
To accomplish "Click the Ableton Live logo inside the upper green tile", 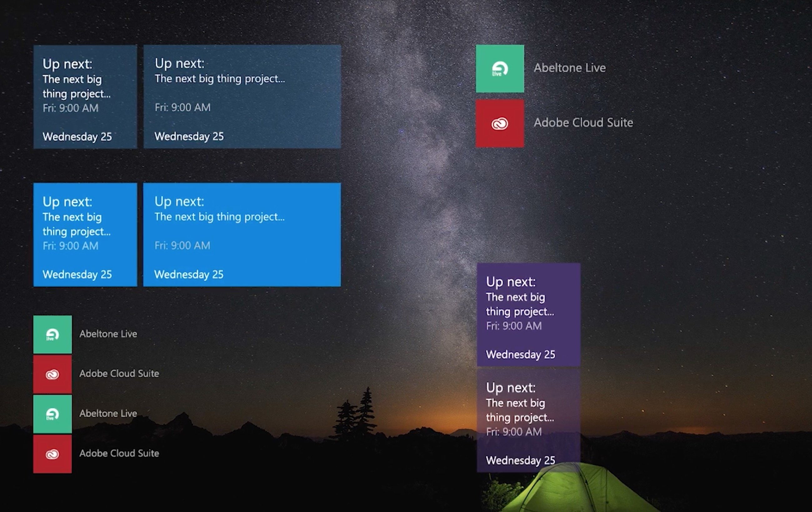I will [500, 68].
